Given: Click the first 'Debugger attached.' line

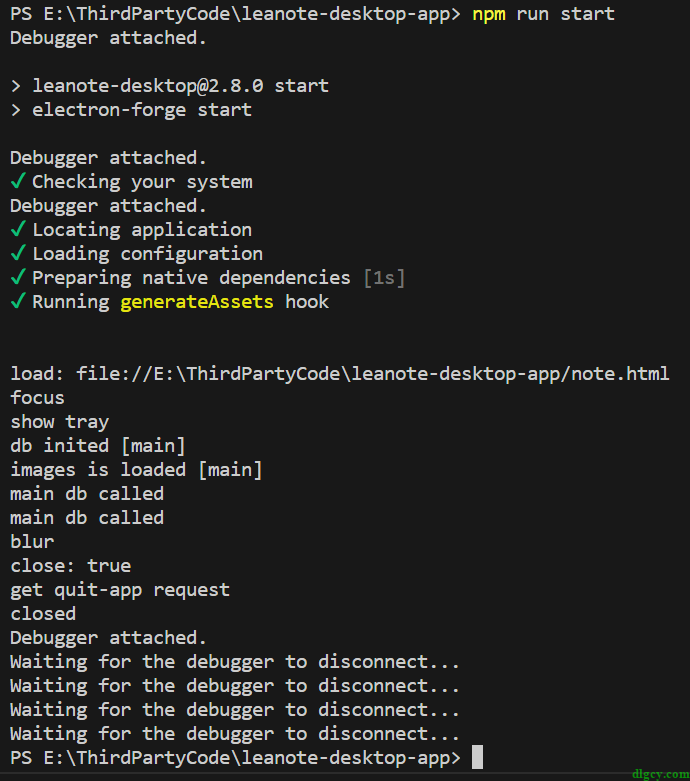Looking at the screenshot, I should [x=108, y=38].
